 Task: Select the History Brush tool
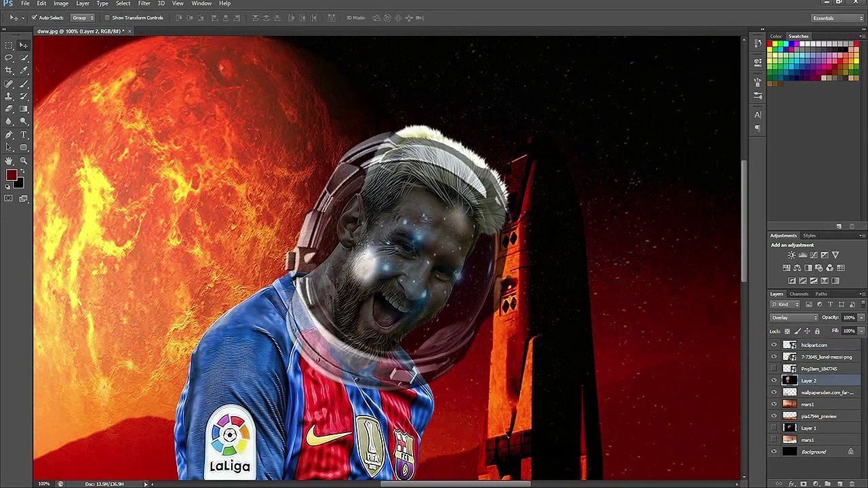[x=24, y=96]
